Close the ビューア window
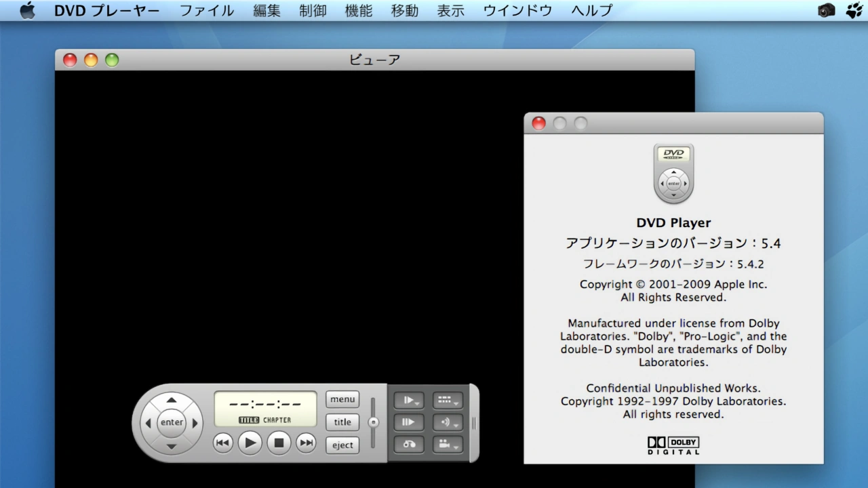 70,60
